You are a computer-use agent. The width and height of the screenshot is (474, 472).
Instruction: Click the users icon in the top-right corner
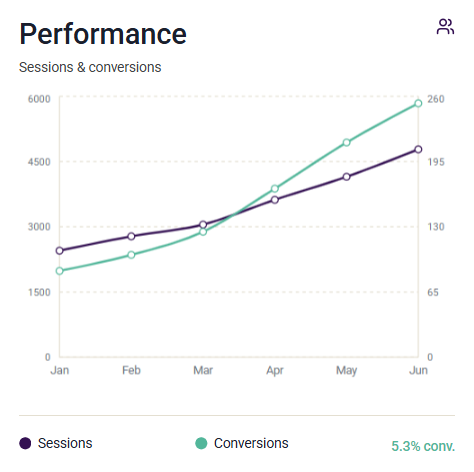[x=445, y=27]
